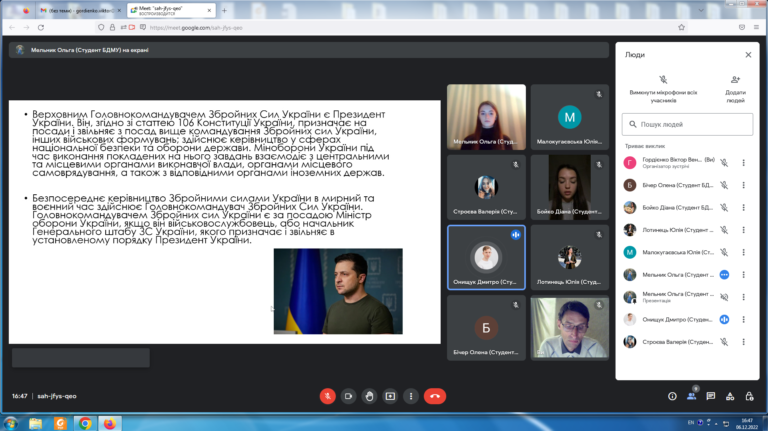
Task: Open Chrome from the taskbar
Action: coord(85,423)
